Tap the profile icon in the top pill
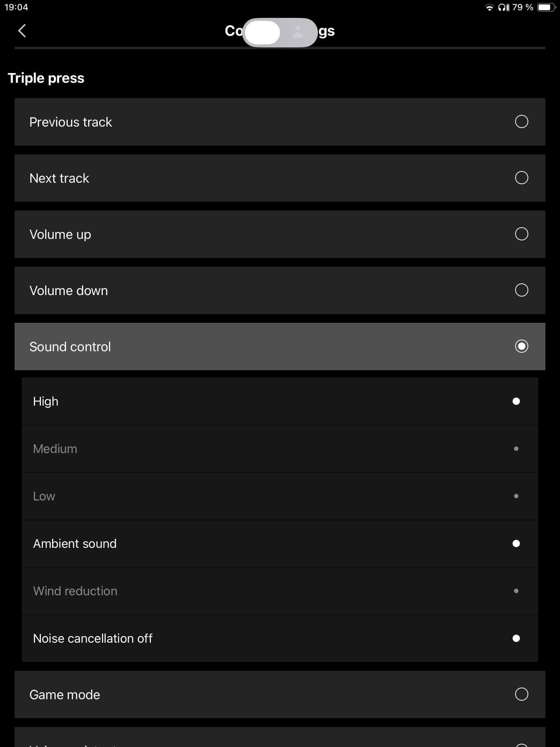The image size is (560, 747). [298, 32]
